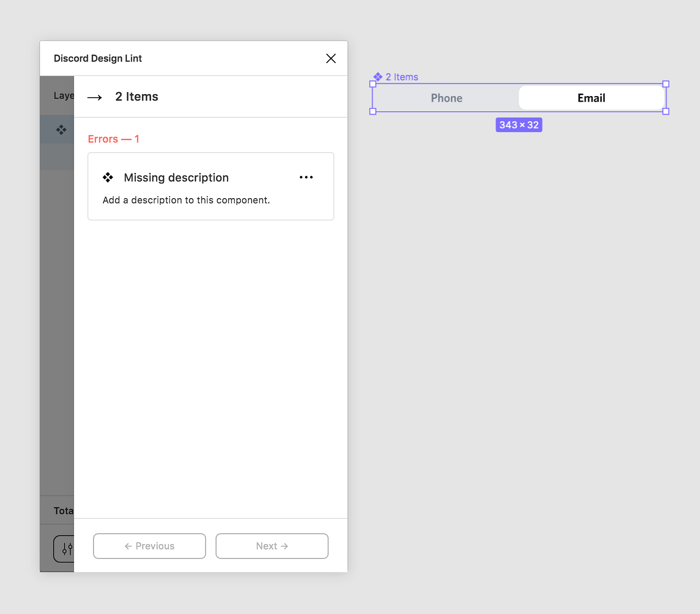Close the Discord Design Lint plugin window
700x614 pixels.
[x=330, y=59]
